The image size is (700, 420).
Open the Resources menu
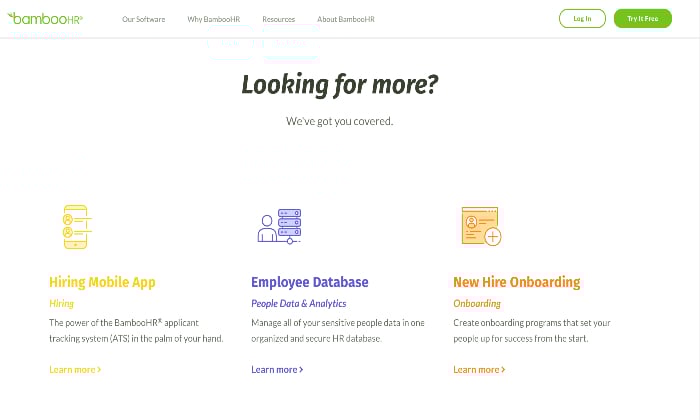(279, 19)
